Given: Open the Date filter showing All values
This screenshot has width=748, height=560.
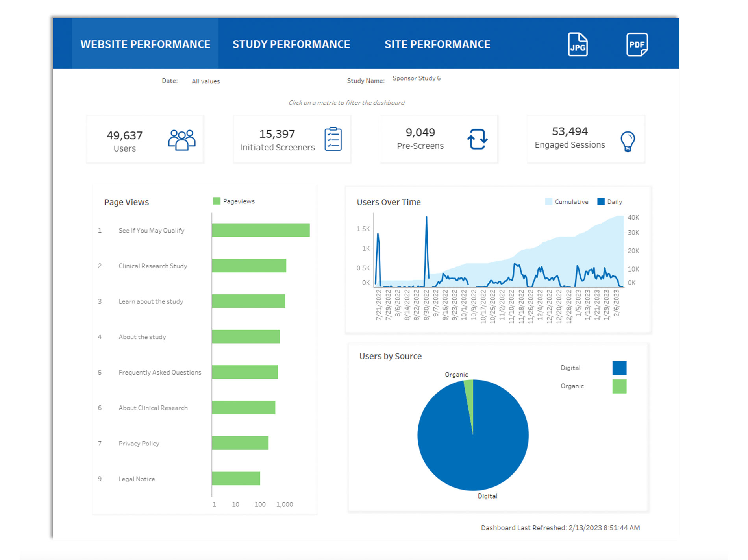Looking at the screenshot, I should pyautogui.click(x=206, y=81).
